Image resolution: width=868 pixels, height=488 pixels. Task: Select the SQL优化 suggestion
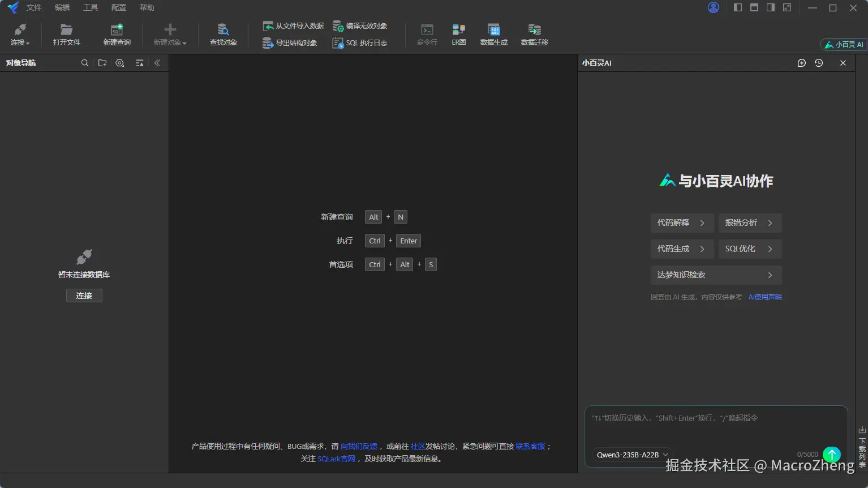coord(750,249)
